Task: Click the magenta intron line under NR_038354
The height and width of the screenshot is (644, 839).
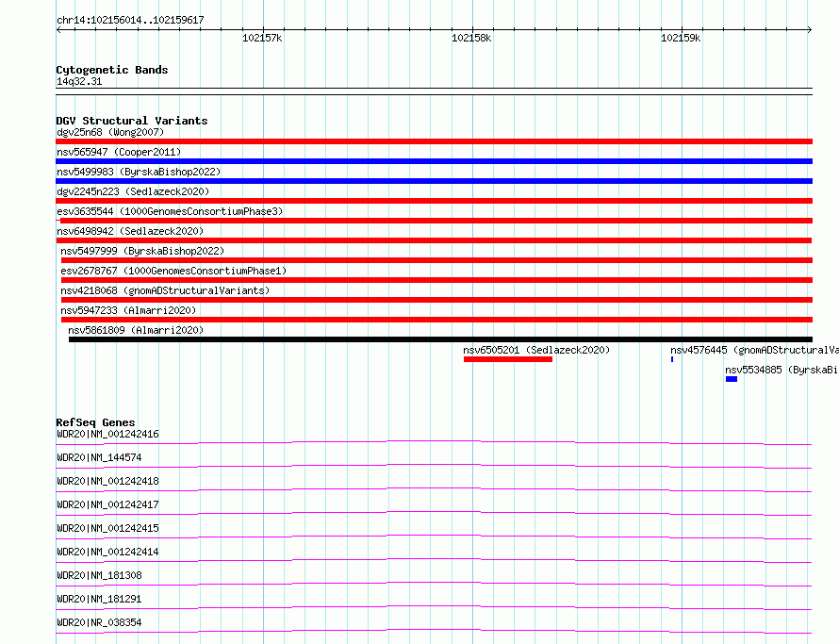Action: (434, 630)
